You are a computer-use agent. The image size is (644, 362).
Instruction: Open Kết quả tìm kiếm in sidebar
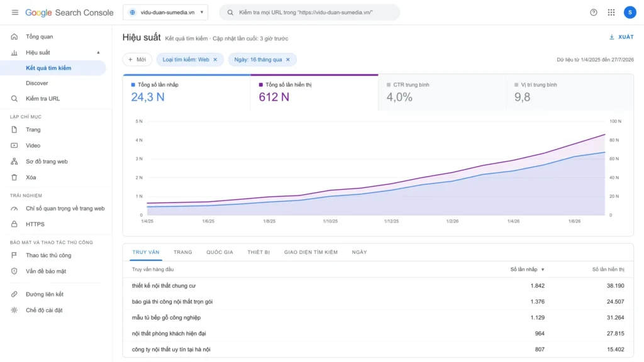53,68
